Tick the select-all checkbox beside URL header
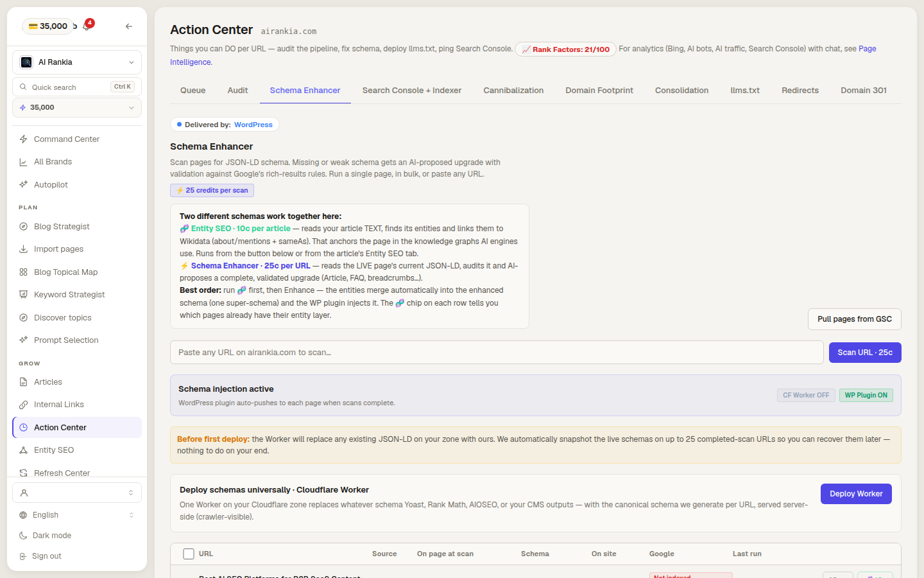 tap(189, 554)
